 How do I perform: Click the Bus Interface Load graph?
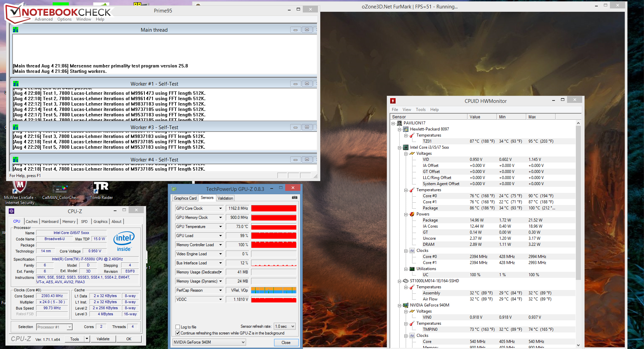click(x=274, y=263)
